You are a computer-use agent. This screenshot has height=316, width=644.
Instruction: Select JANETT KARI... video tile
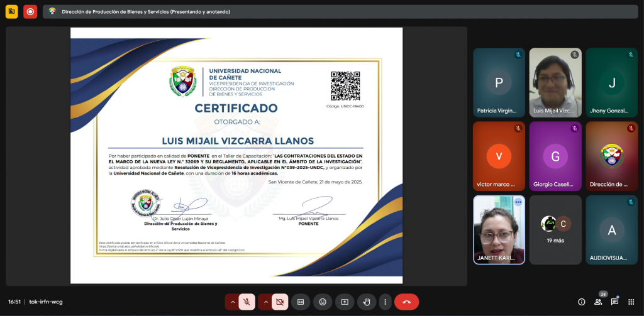pos(499,230)
